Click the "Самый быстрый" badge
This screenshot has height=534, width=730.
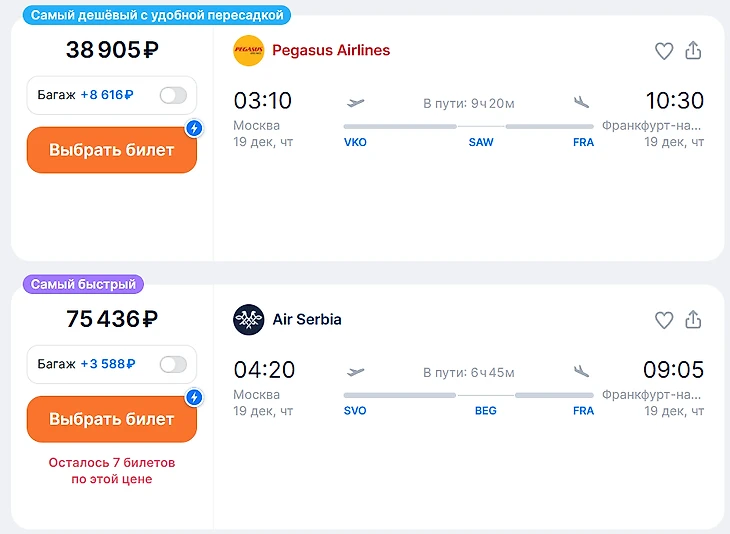(x=83, y=284)
